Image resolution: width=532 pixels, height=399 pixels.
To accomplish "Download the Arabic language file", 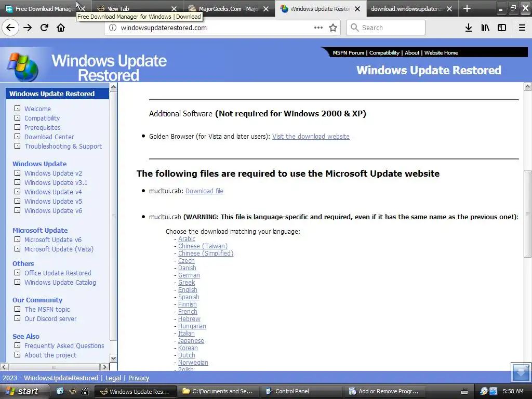I will (x=187, y=239).
